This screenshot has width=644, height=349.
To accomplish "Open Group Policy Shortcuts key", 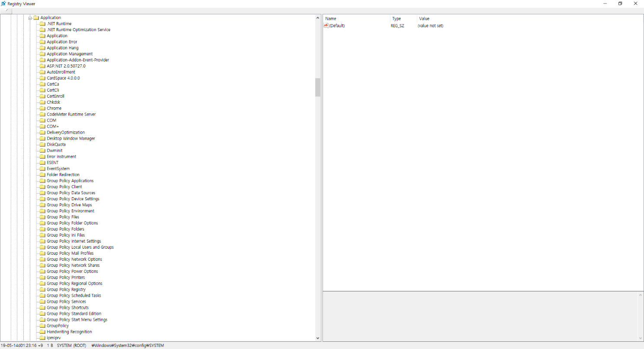I will [x=68, y=308].
